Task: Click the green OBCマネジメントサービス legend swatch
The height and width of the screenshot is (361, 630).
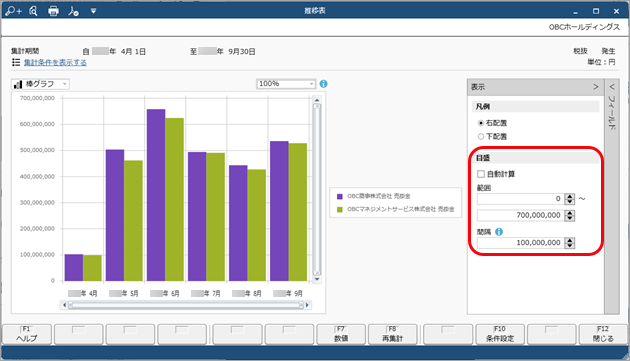Action: point(340,209)
